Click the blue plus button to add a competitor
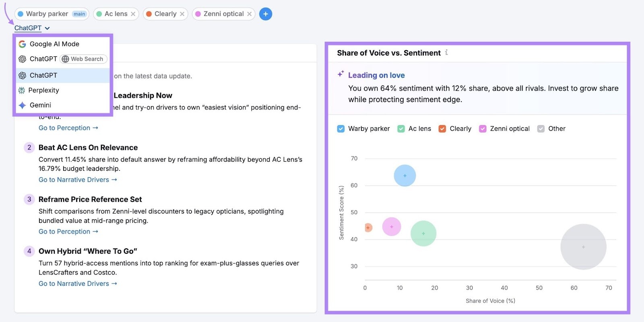644x322 pixels. 266,14
